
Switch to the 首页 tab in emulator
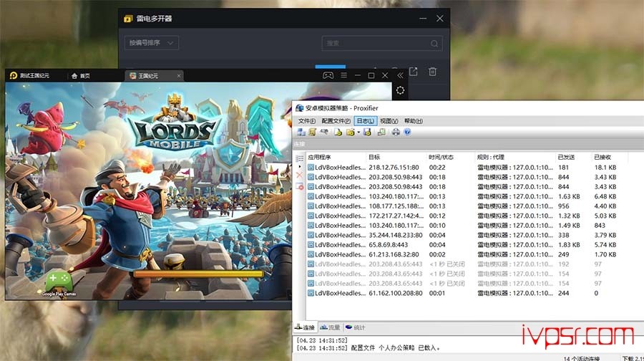tap(80, 76)
